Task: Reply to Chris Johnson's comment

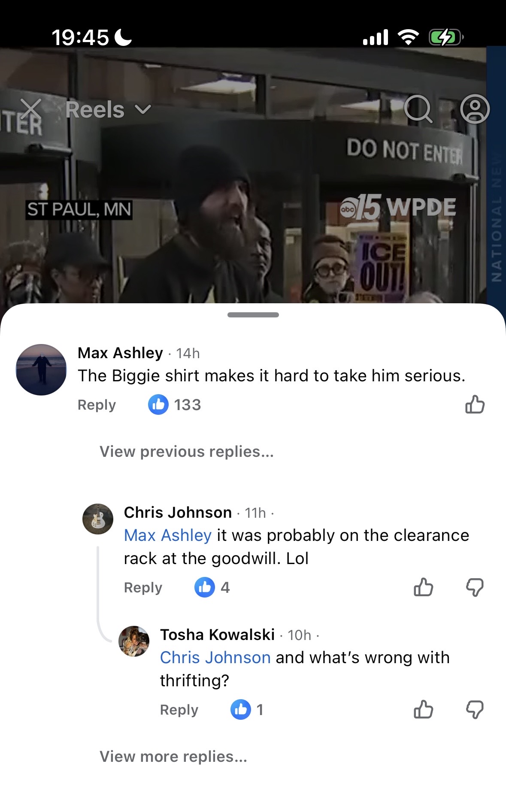Action: coord(143,588)
